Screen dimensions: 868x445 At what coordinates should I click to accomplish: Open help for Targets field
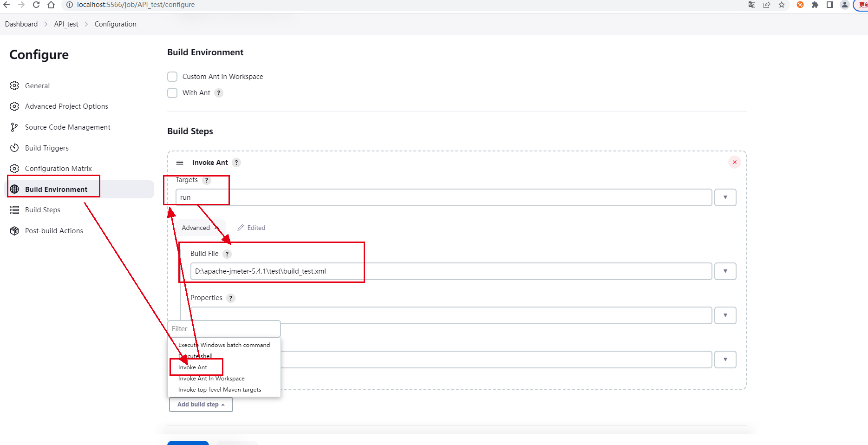tap(207, 180)
